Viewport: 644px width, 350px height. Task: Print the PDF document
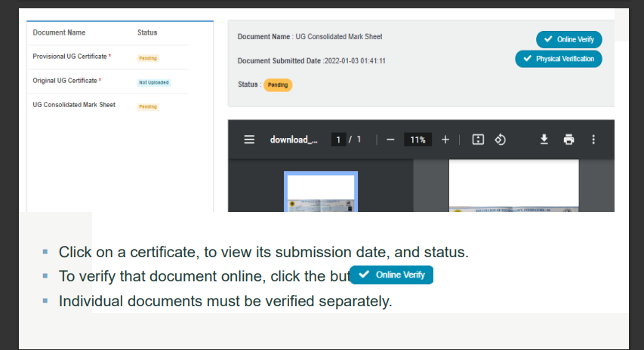click(x=569, y=140)
